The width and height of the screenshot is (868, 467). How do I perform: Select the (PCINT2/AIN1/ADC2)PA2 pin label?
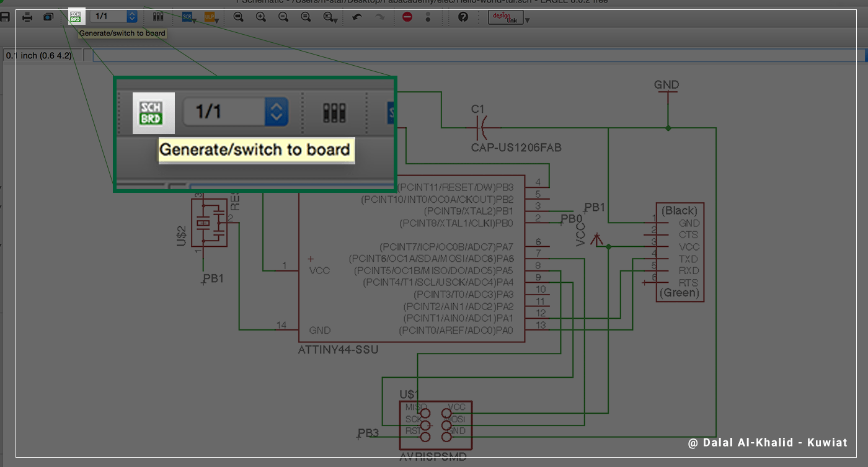tap(459, 306)
